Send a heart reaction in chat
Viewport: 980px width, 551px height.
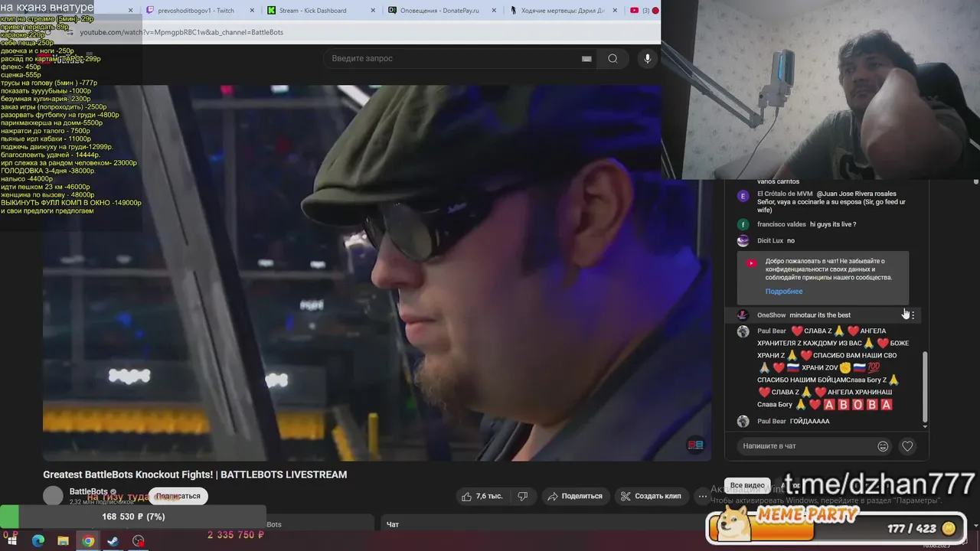click(907, 446)
